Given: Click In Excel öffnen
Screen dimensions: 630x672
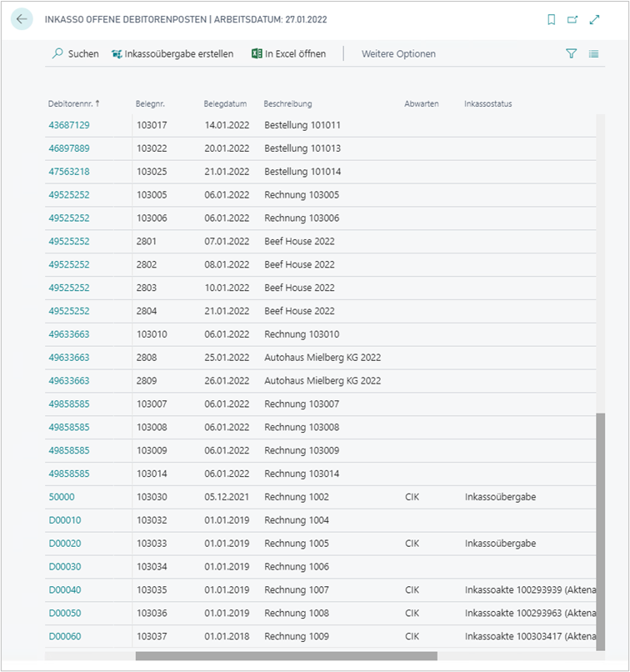Looking at the screenshot, I should 288,54.
